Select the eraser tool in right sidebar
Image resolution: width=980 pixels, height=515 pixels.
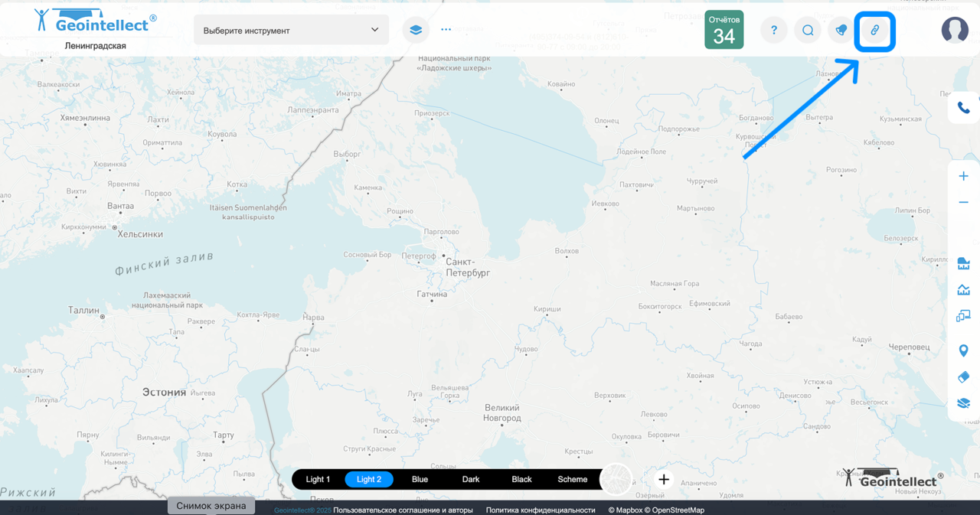click(963, 376)
